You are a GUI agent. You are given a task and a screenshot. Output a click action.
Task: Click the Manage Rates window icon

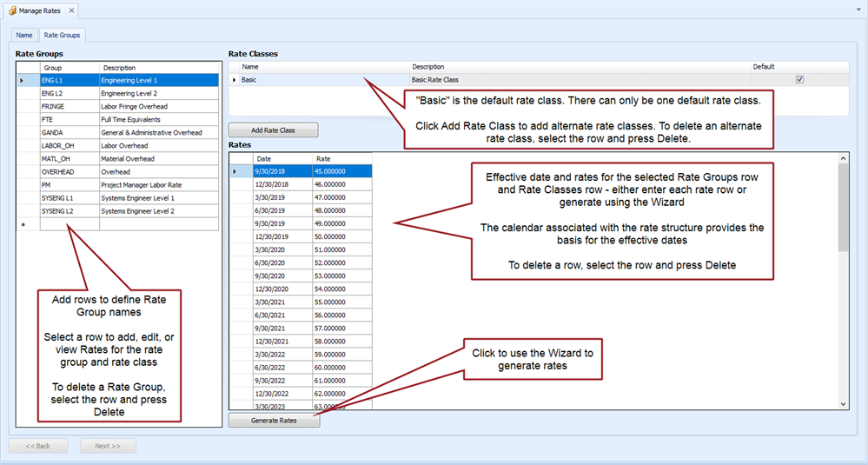click(13, 10)
